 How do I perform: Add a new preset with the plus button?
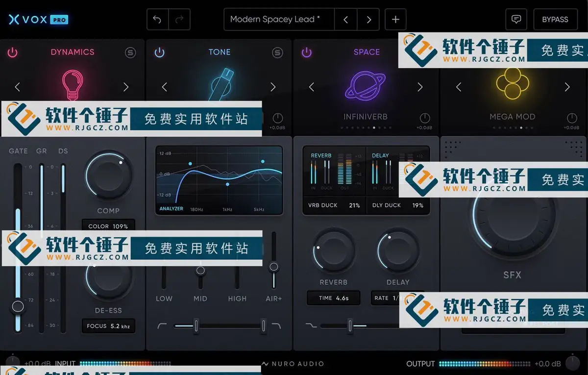coord(395,20)
